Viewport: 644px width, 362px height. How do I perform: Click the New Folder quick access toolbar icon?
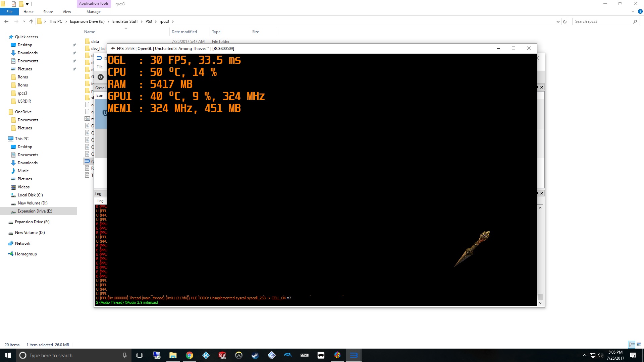point(21,4)
